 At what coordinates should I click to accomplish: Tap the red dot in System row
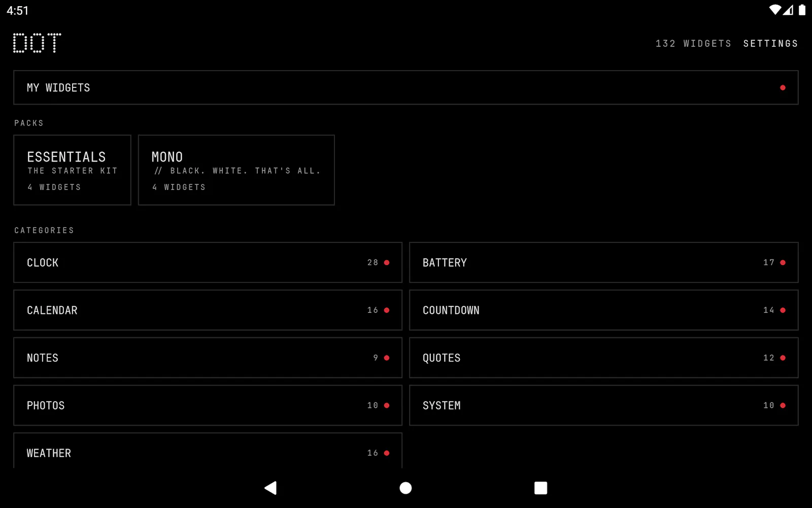783,405
